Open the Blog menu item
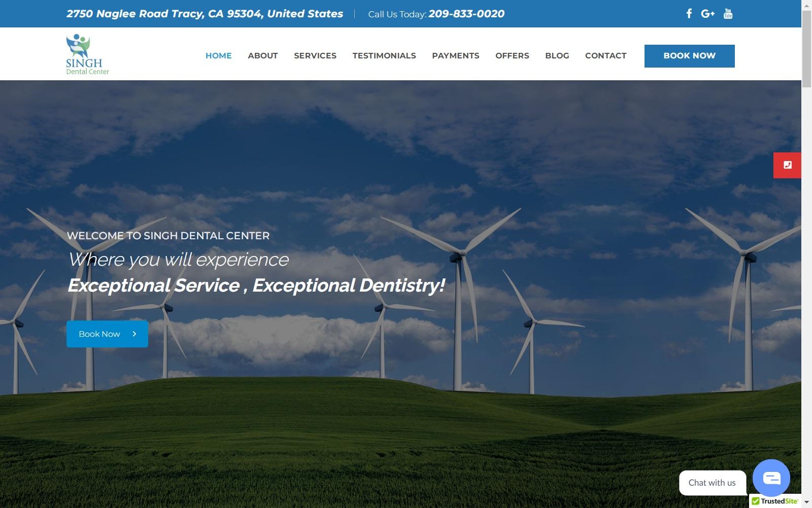 point(557,56)
